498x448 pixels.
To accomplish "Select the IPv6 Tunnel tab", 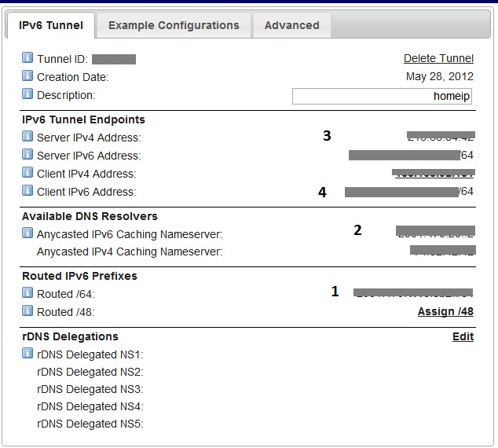I will tap(50, 25).
